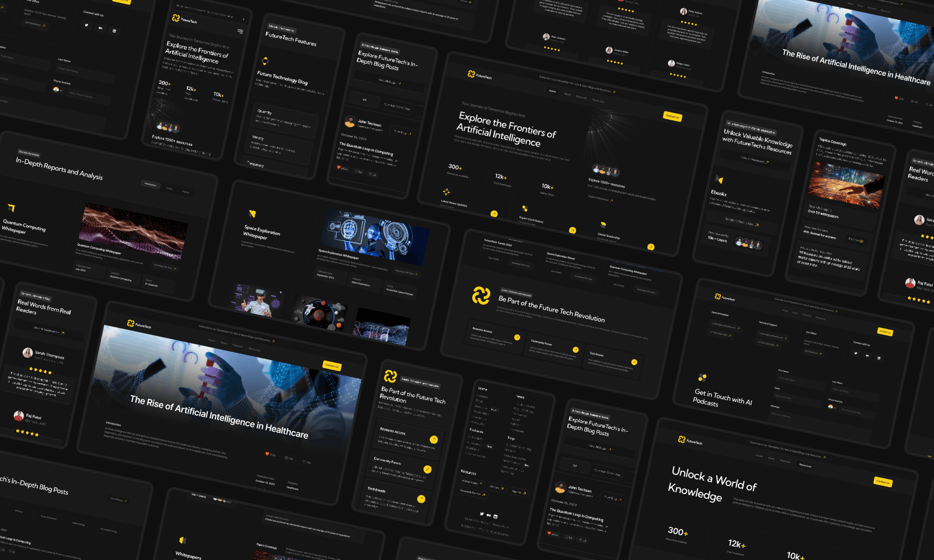Click the Community Forum arrow on mobile Revolution card
Viewport: 934px width, 560px height.
coord(427,470)
